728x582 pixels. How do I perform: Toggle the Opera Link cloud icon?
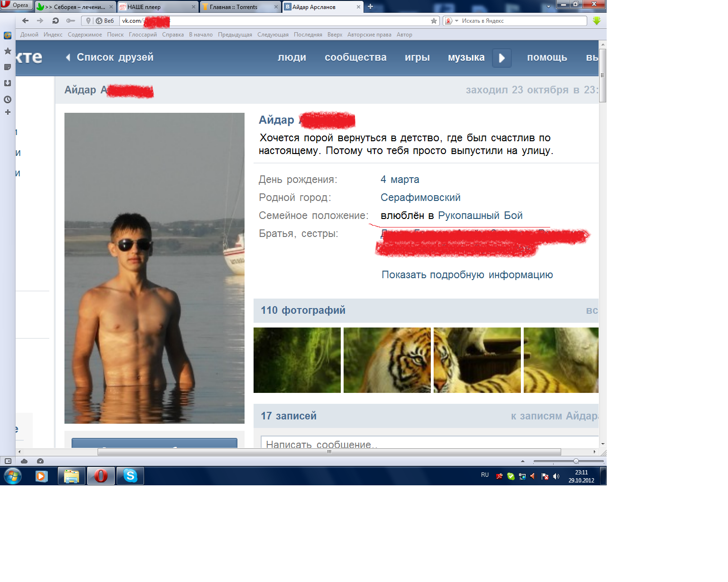pos(24,461)
